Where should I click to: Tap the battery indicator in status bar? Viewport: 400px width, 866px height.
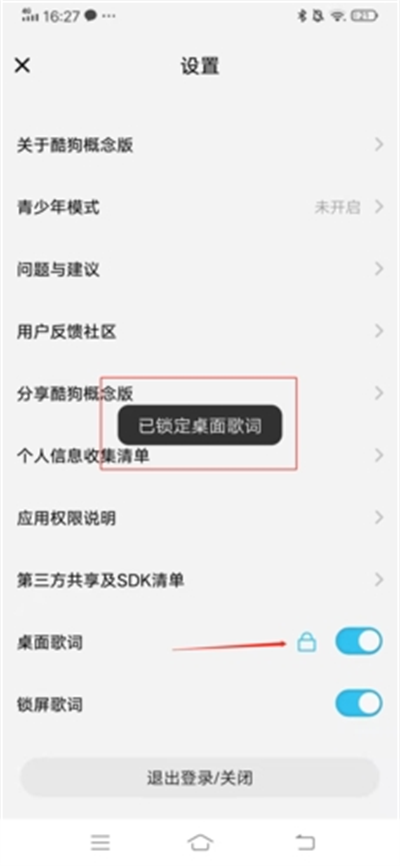click(364, 17)
